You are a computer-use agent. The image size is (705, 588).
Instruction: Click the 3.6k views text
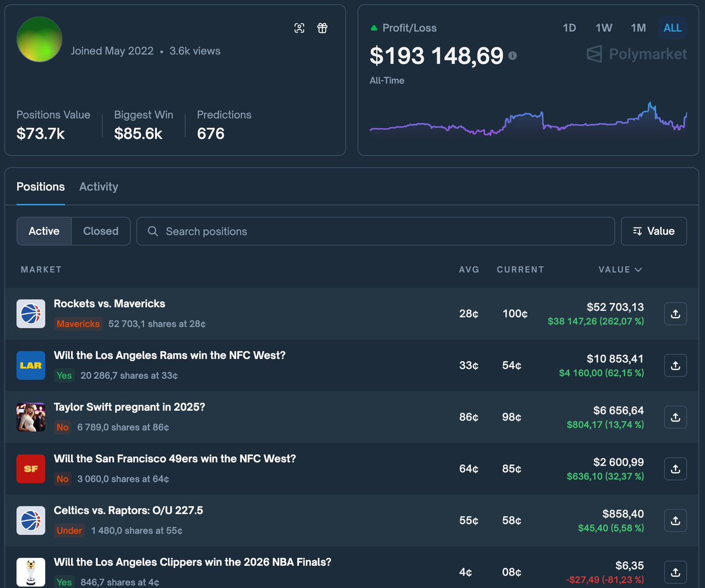click(x=195, y=51)
